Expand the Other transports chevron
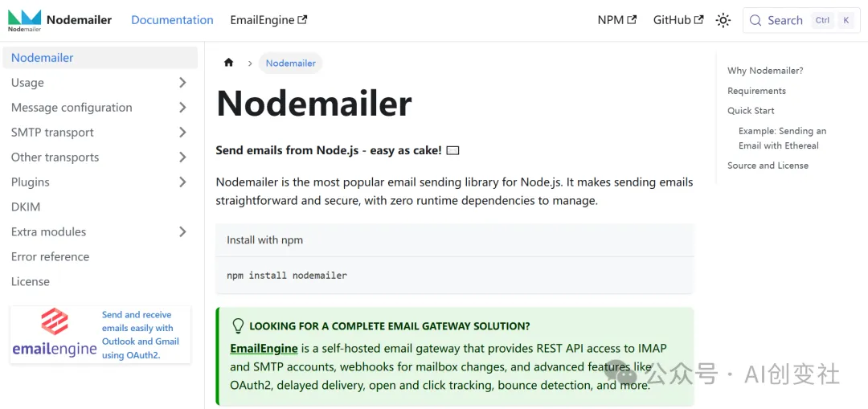The height and width of the screenshot is (409, 868). [182, 157]
